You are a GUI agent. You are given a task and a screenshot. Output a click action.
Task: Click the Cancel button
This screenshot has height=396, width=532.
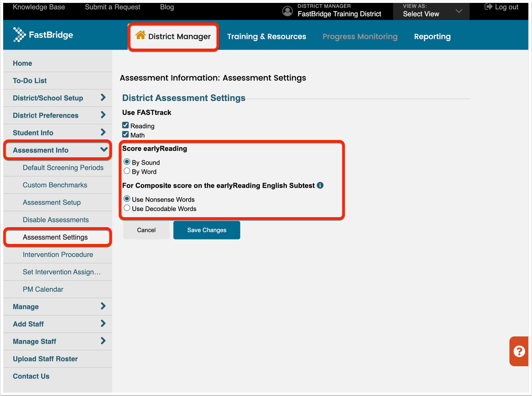[x=146, y=230]
